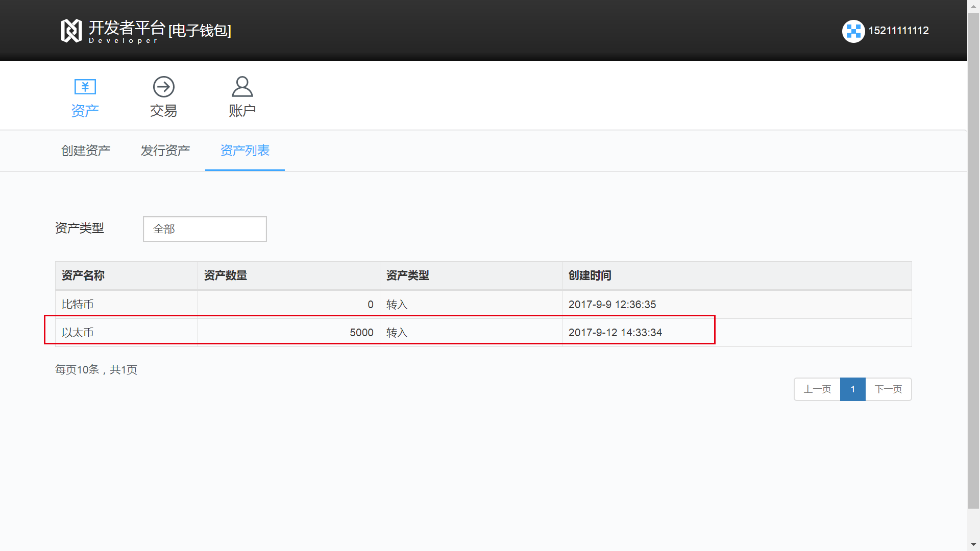Screen dimensions: 980x551
Task: Click the developer platform logo icon
Action: pyautogui.click(x=71, y=31)
